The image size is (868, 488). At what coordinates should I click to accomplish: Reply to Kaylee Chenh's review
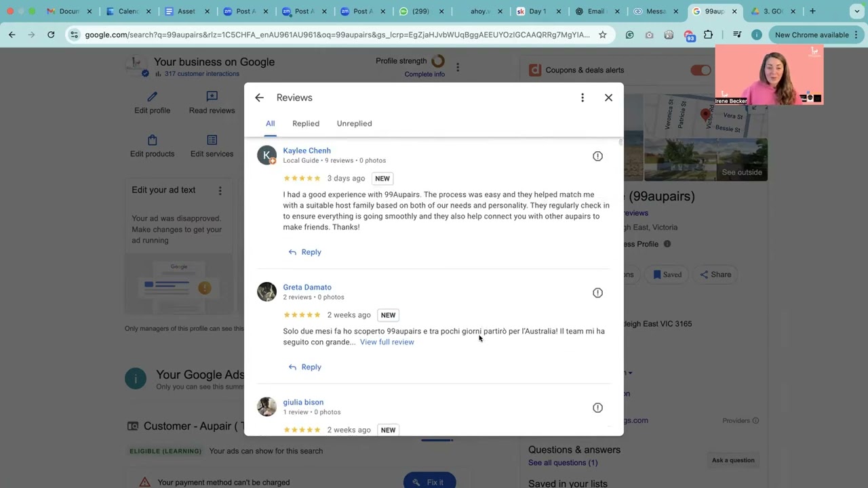[x=304, y=252]
